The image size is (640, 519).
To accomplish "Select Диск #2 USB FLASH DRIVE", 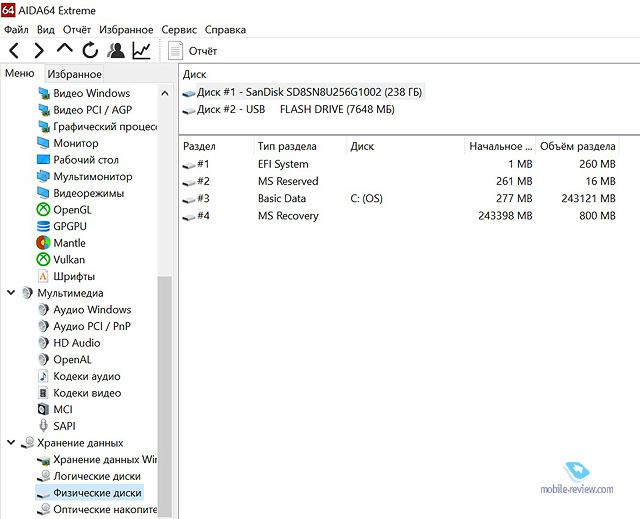I will click(289, 110).
